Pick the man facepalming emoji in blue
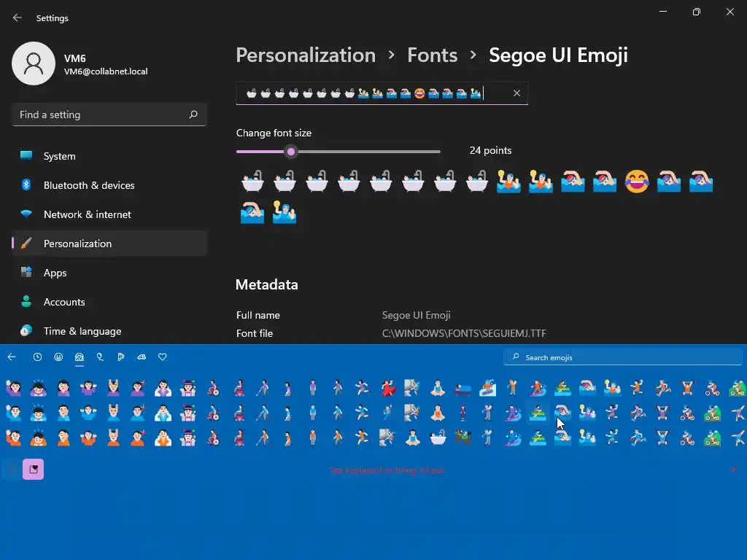 63,413
